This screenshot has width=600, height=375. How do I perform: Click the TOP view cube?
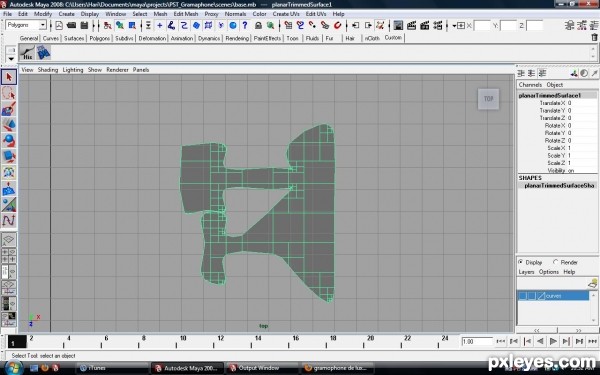coord(488,99)
